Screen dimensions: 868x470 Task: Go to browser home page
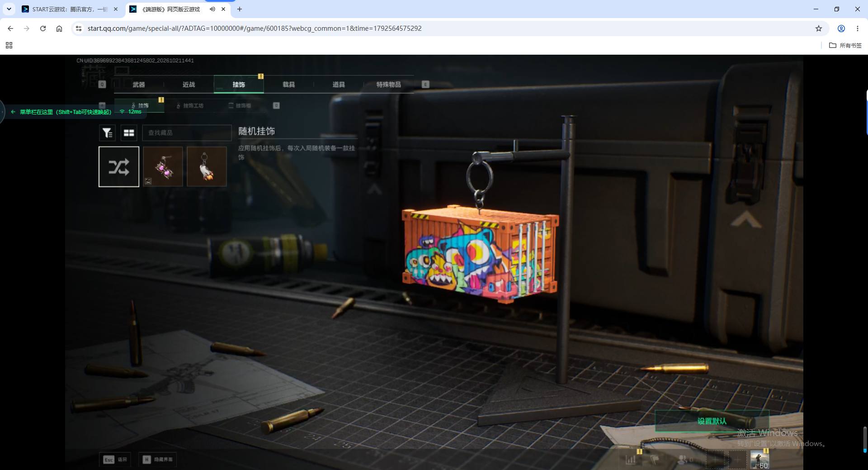pos(59,28)
